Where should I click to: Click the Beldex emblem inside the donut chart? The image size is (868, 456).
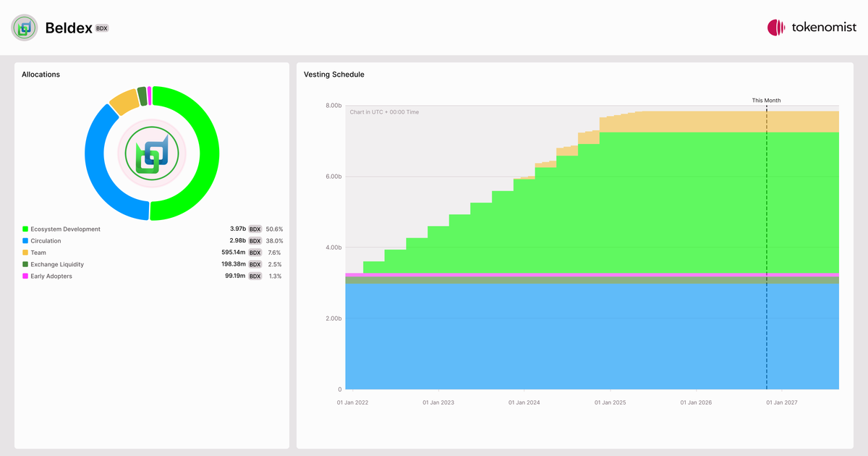point(152,153)
